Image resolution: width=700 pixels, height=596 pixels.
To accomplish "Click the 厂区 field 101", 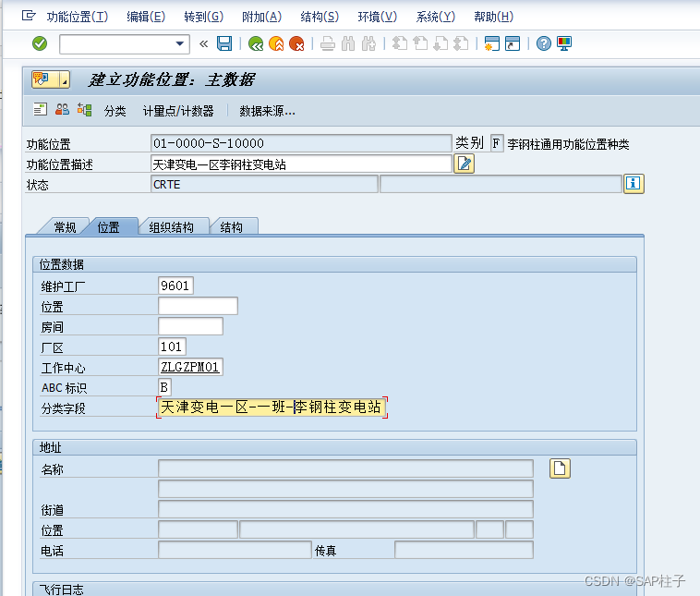I will [172, 347].
